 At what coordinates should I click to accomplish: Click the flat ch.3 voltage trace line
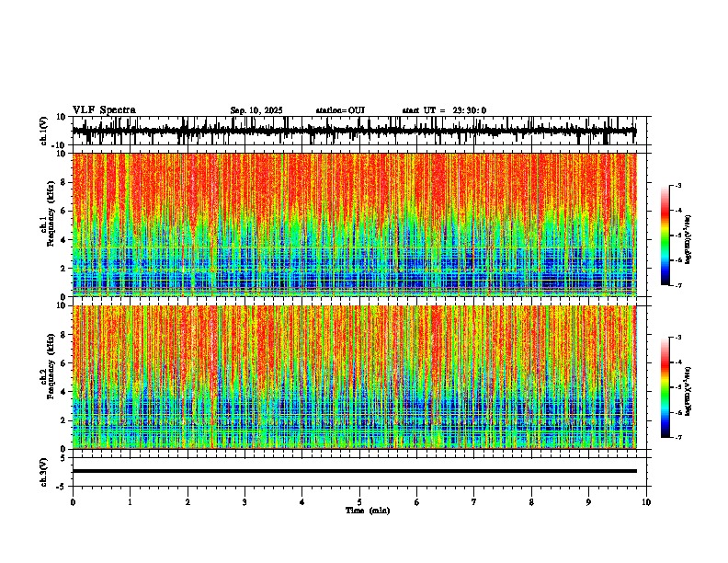tap(354, 471)
